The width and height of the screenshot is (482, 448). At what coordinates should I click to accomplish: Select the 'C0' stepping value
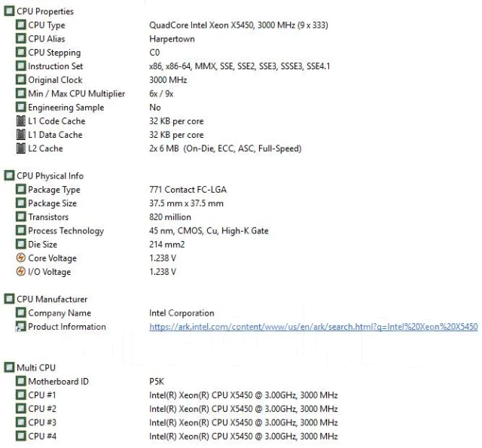coord(154,52)
